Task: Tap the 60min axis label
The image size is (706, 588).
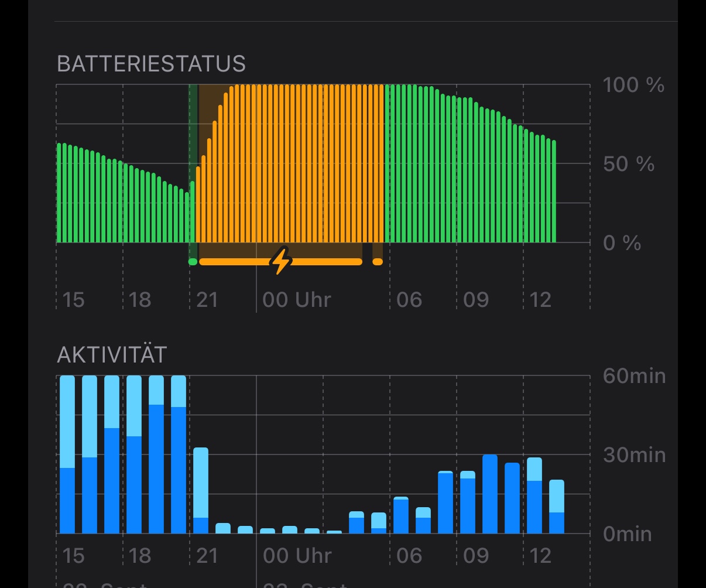Action: [x=634, y=375]
